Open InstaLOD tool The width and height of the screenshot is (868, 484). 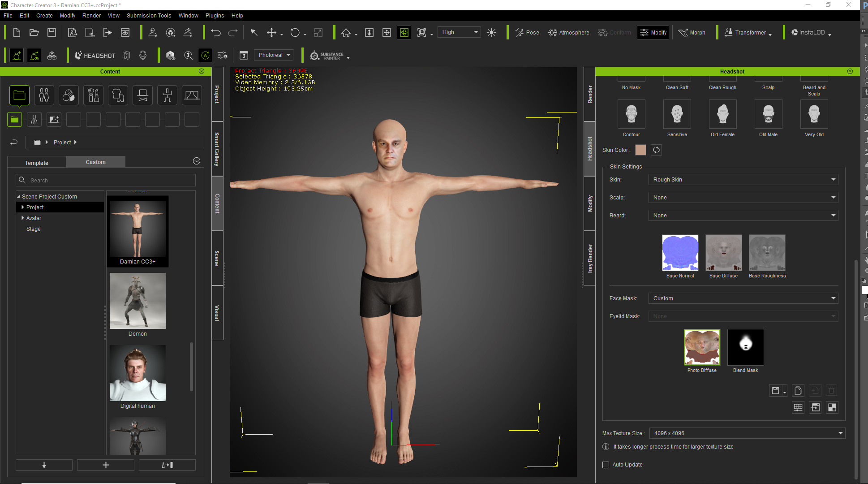808,32
